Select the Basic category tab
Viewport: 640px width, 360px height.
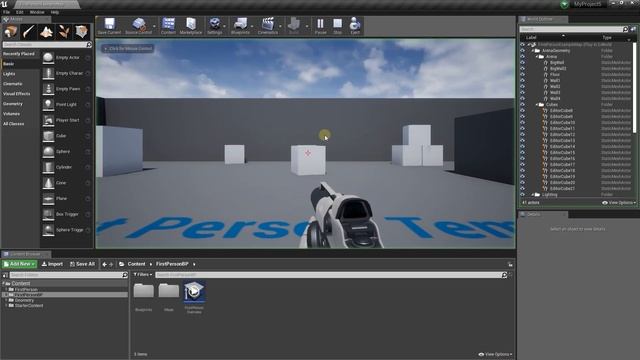pyautogui.click(x=20, y=64)
